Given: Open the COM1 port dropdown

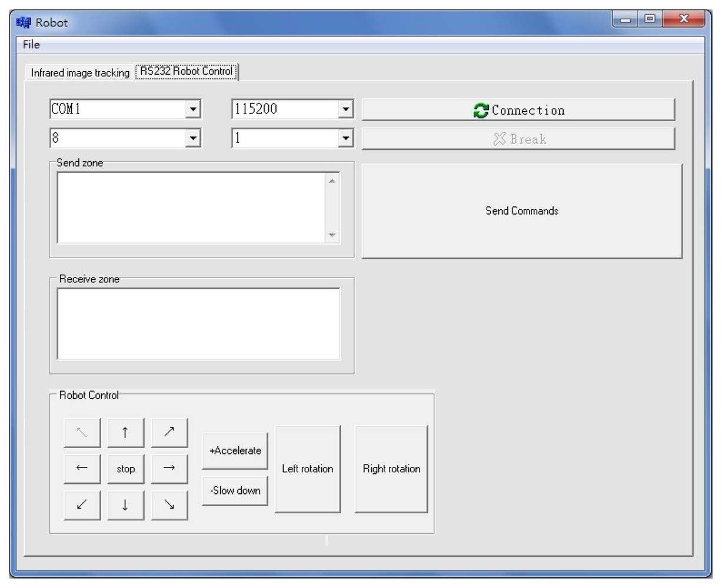Looking at the screenshot, I should coord(192,109).
